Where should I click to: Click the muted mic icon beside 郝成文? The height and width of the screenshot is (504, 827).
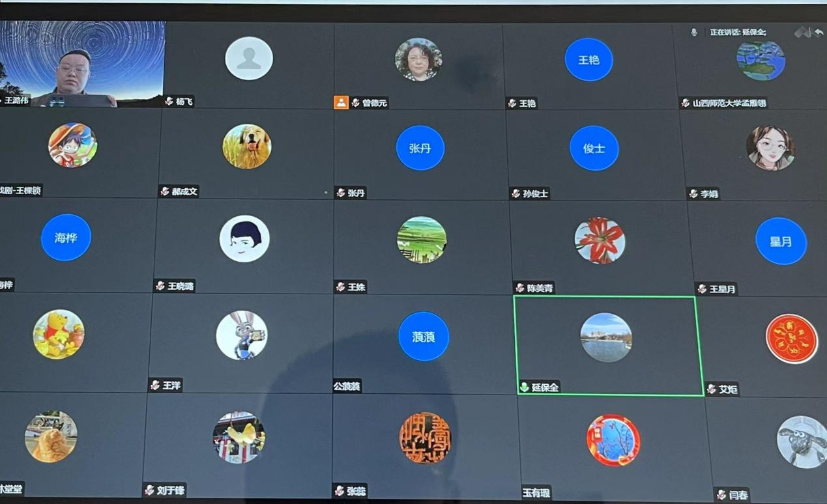(165, 191)
